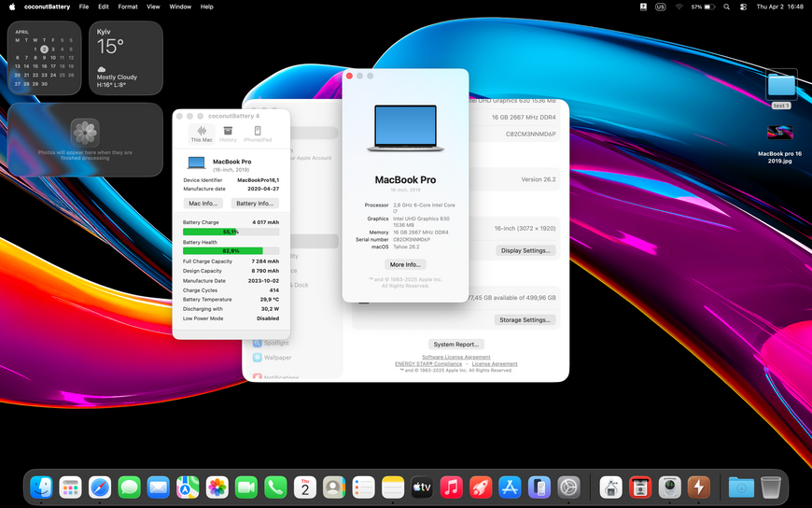This screenshot has height=508, width=812.
Task: Select the This Mac tab in coconutBattery
Action: 202,134
